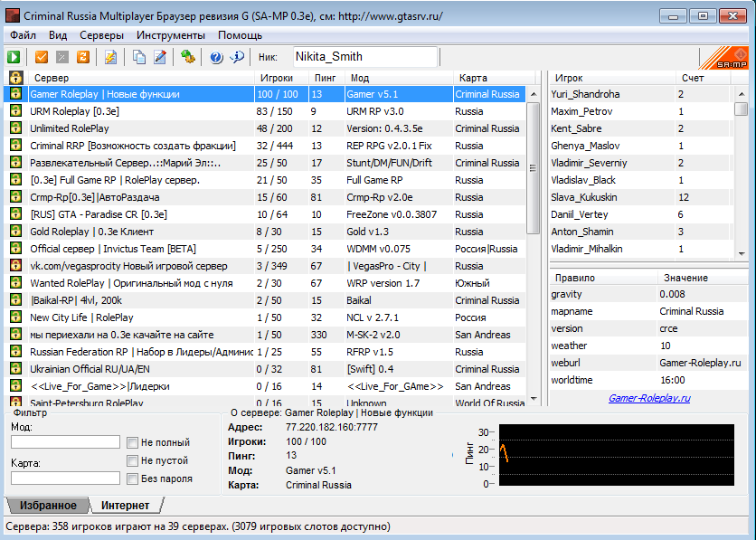
Task: Enable the Не полный filter checkbox
Action: pos(132,442)
